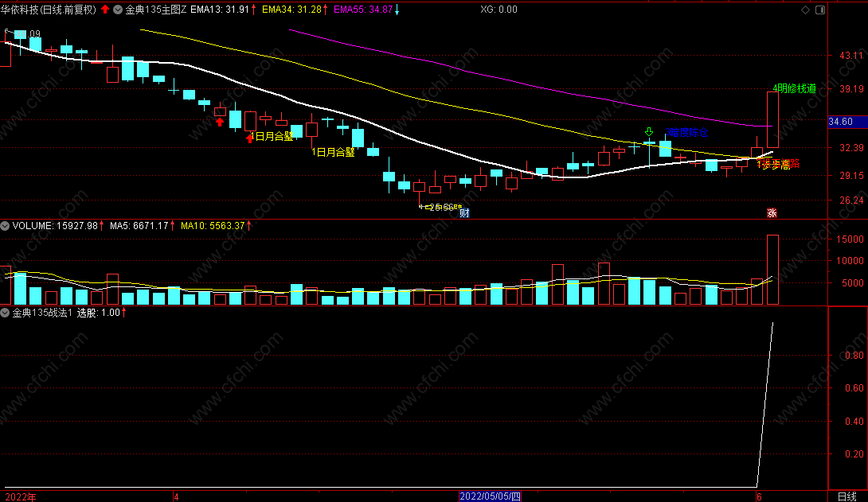Screen dimensions: 868x502
Task: Click the 选股: 1.00 readout
Action: [x=99, y=313]
